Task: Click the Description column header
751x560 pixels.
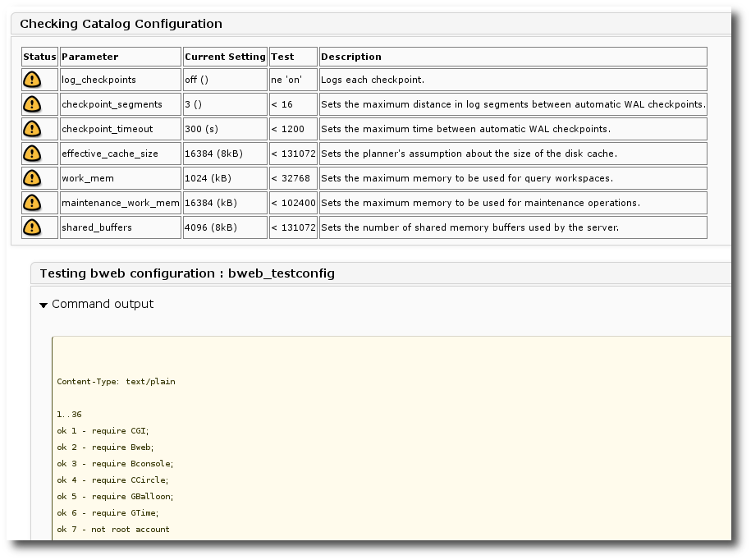Action: click(513, 57)
